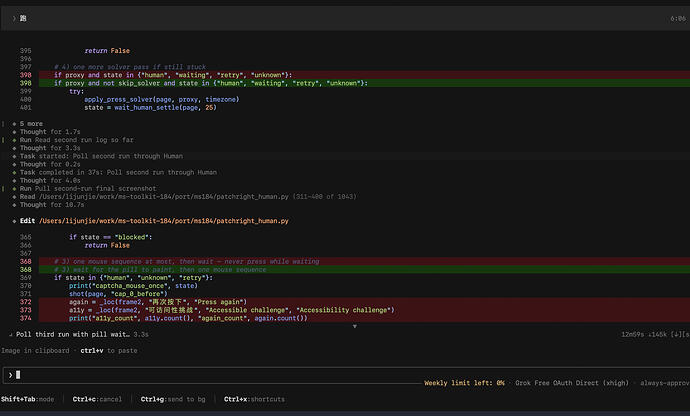The image size is (690, 416).
Task: Open the 'Thought for 4.0s' entry
Action: pyautogui.click(x=50, y=180)
